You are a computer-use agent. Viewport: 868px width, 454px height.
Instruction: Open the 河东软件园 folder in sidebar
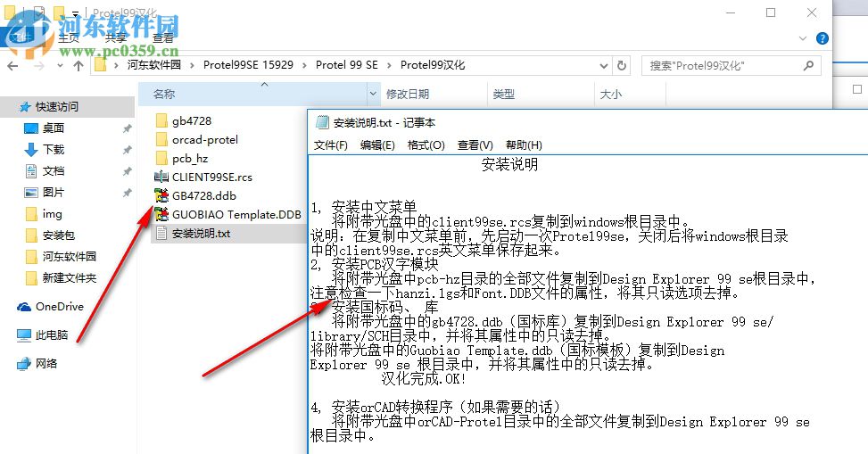[61, 256]
